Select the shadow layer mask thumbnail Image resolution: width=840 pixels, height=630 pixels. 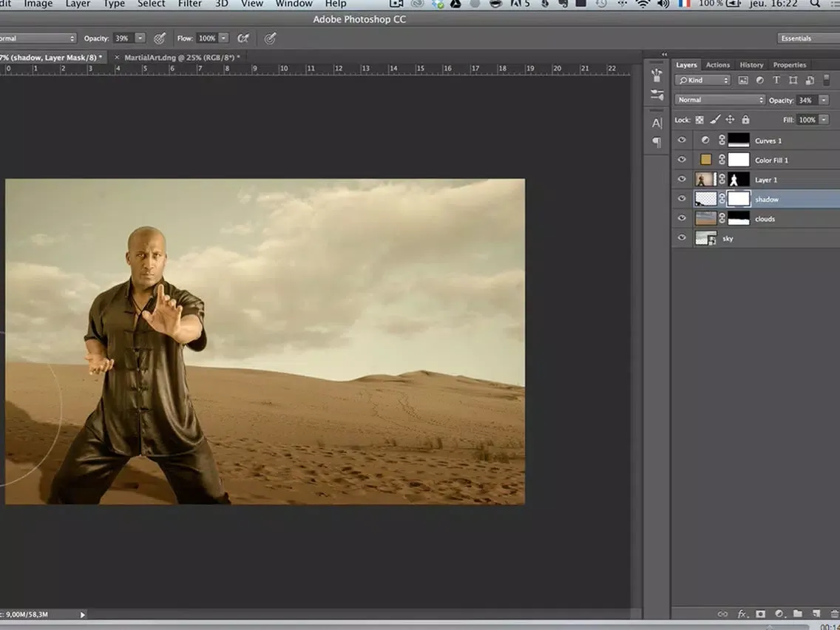738,199
